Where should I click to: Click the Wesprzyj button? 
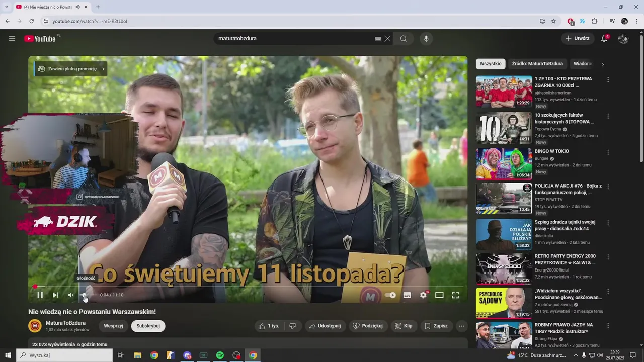(114, 326)
